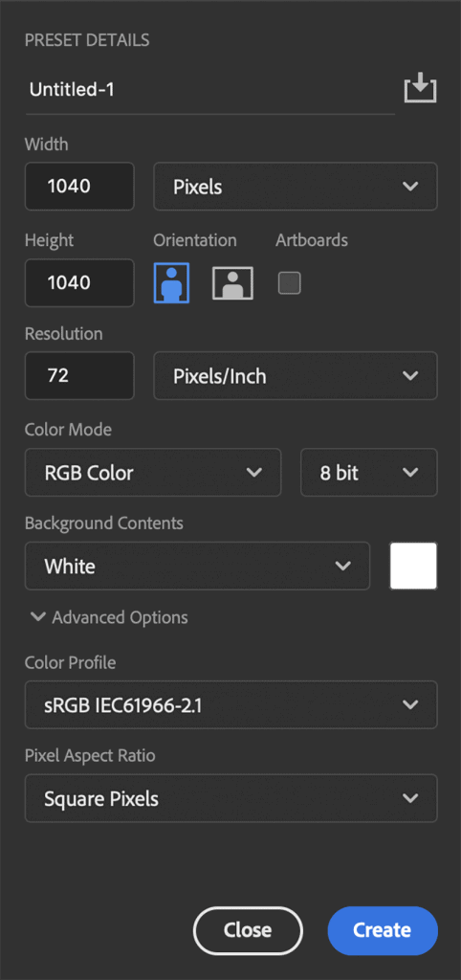Click the white background color swatch
Screen dimensions: 461x980
pos(413,567)
